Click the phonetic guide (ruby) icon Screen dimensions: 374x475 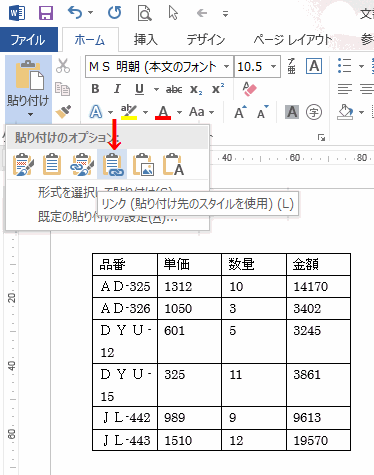pos(292,66)
